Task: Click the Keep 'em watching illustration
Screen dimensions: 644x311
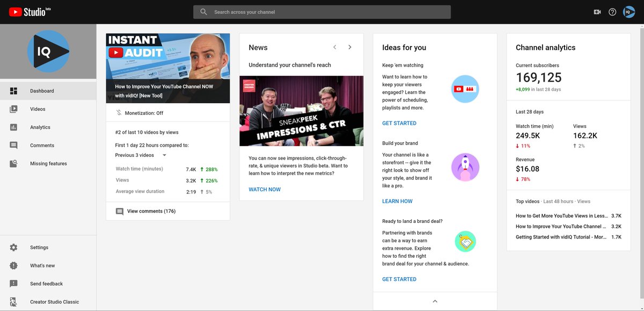Action: [x=465, y=89]
